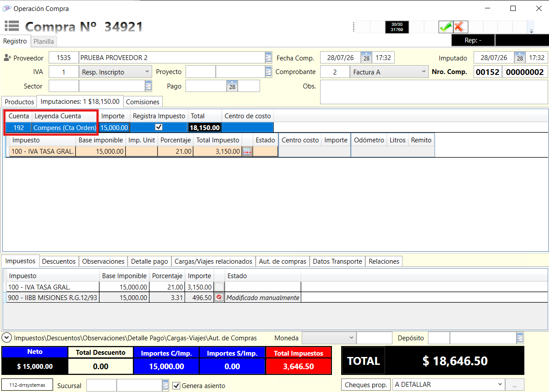Select the Compens (Cta Orden) cell
This screenshot has width=549, height=392.
pyautogui.click(x=65, y=127)
